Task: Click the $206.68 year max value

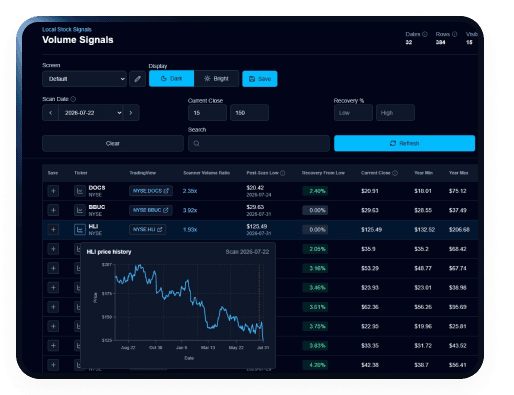Action: click(459, 230)
